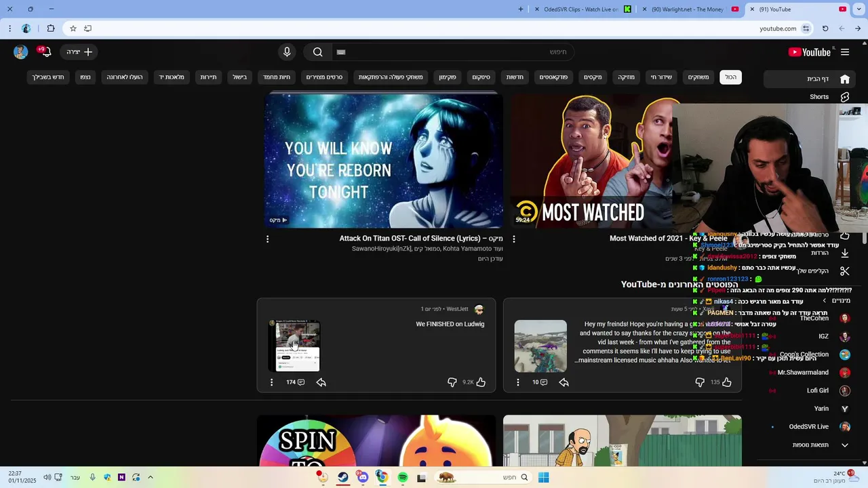The image size is (868, 488).
Task: Open YouTube notifications bell
Action: coord(45,52)
